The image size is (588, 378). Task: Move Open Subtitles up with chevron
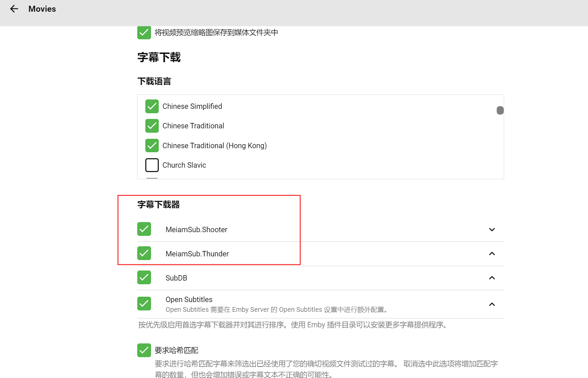point(492,304)
